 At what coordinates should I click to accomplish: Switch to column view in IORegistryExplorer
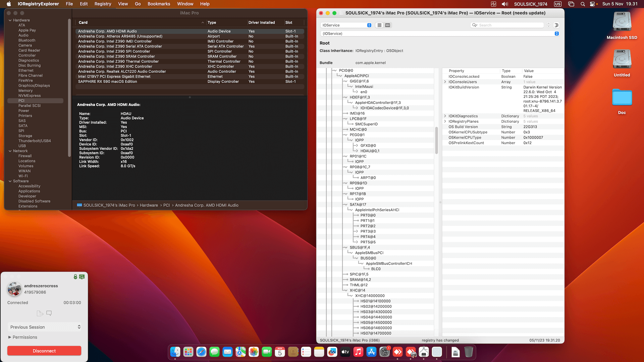pos(387,25)
